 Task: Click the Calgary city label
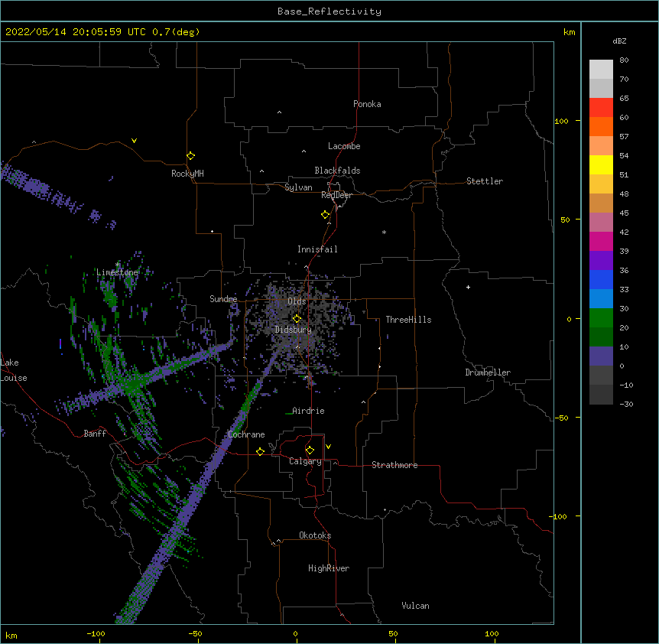(305, 461)
